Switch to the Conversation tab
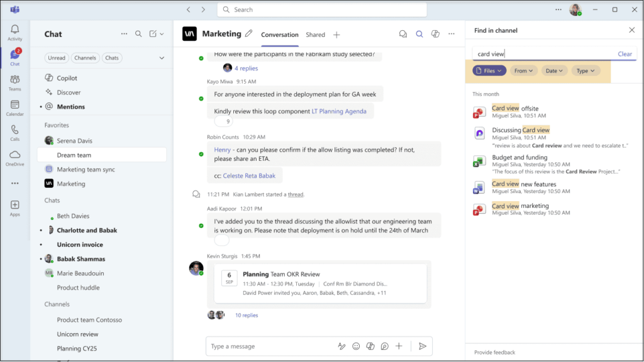The width and height of the screenshot is (644, 362). tap(280, 35)
